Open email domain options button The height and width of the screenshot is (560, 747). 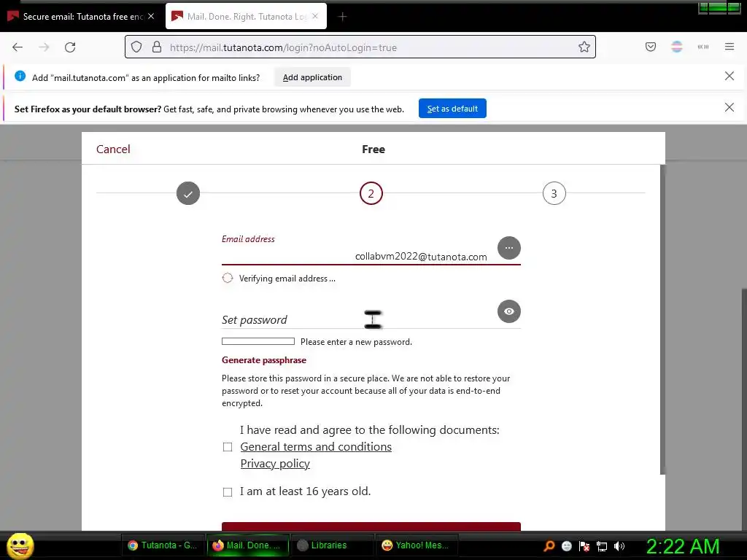point(508,248)
